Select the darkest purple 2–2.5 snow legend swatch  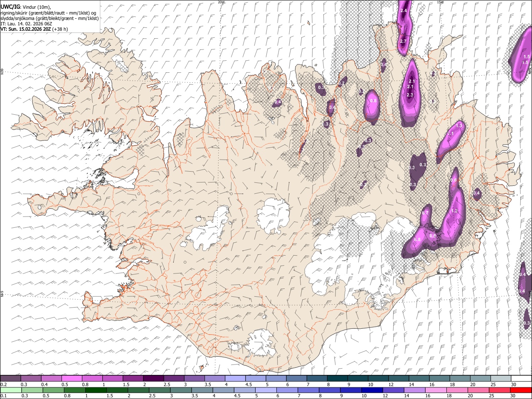click(153, 379)
